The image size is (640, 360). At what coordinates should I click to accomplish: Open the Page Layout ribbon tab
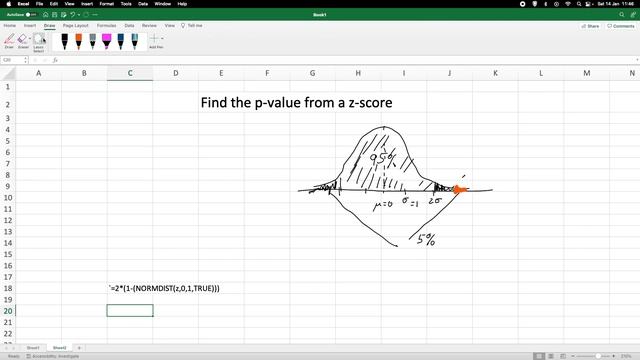pyautogui.click(x=76, y=25)
